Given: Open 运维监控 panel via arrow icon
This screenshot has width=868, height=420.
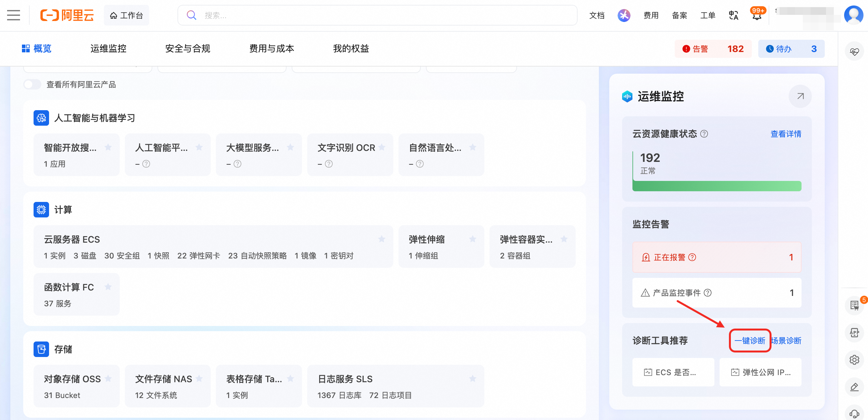Looking at the screenshot, I should point(800,97).
